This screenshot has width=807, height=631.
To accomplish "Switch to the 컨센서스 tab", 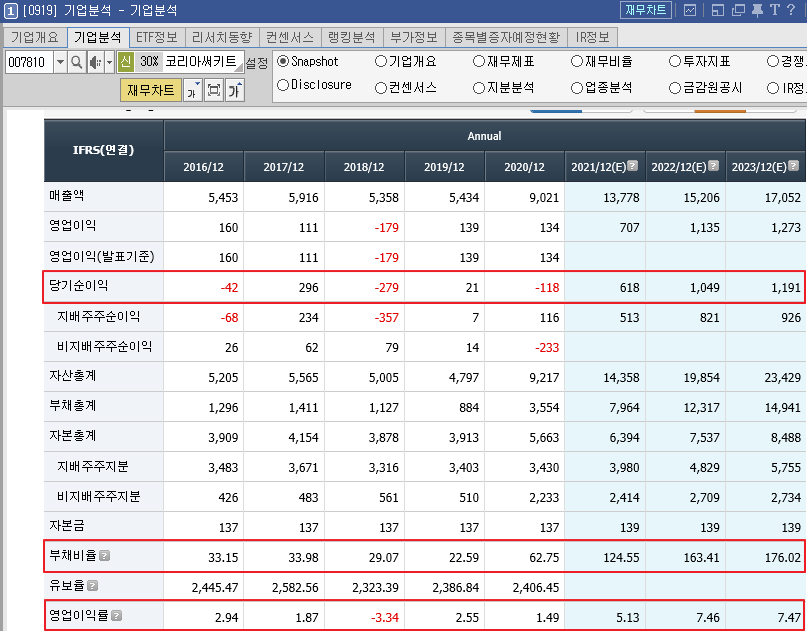I will pos(290,37).
